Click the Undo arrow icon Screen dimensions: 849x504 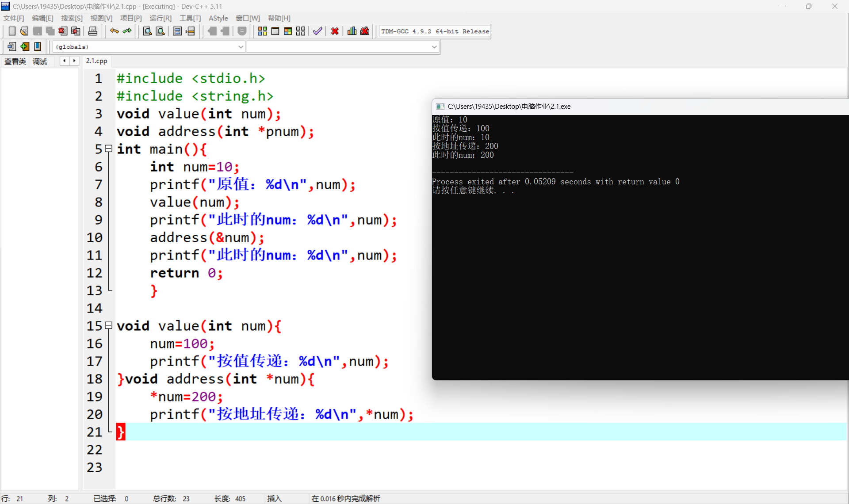(x=114, y=31)
